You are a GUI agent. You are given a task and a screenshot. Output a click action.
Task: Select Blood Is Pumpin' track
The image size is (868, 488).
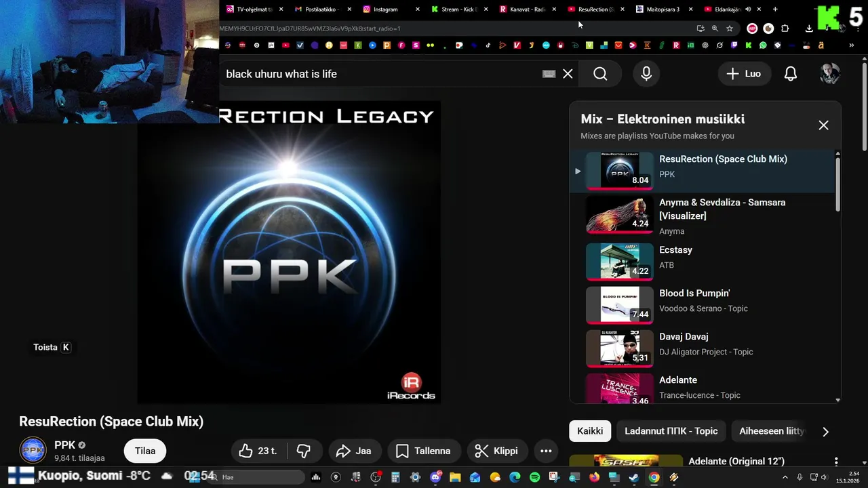[702, 304]
